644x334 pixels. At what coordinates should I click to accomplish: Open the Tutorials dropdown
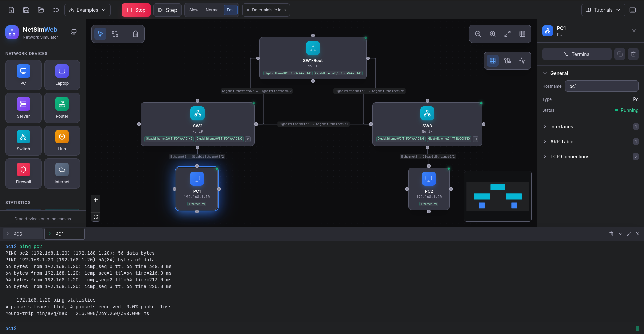point(603,10)
